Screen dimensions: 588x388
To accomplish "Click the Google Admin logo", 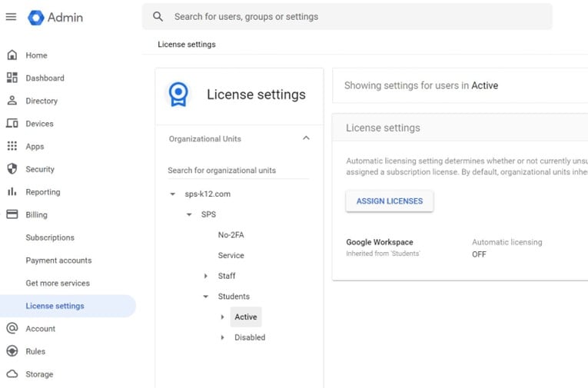I will [55, 17].
